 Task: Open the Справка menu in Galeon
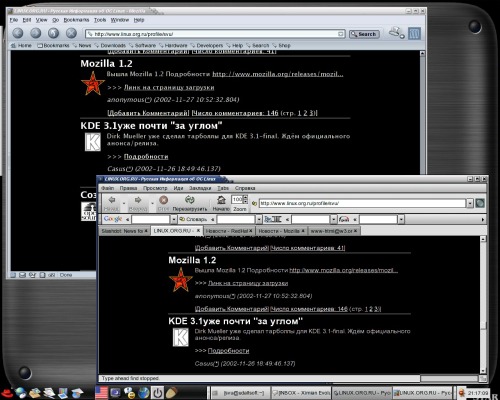click(245, 188)
